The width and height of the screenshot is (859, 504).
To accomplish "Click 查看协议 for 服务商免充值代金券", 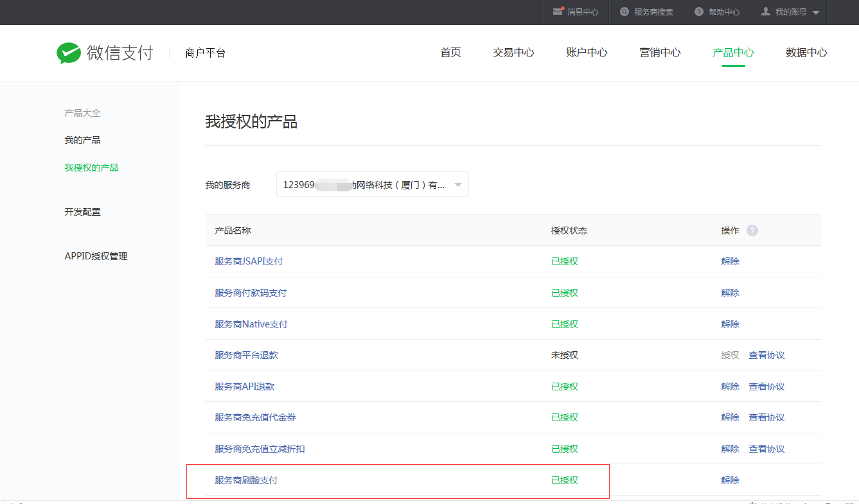I will pyautogui.click(x=766, y=417).
